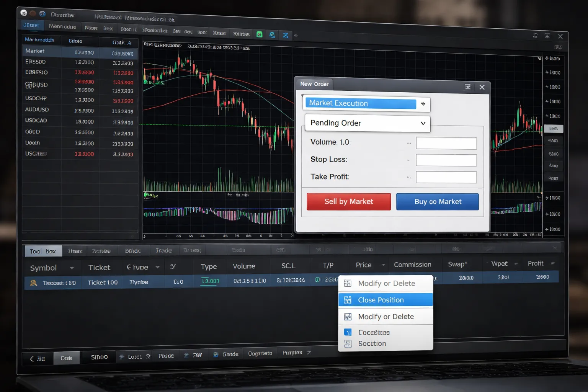The height and width of the screenshot is (392, 588).
Task: Select Close Position from context menu
Action: click(385, 300)
